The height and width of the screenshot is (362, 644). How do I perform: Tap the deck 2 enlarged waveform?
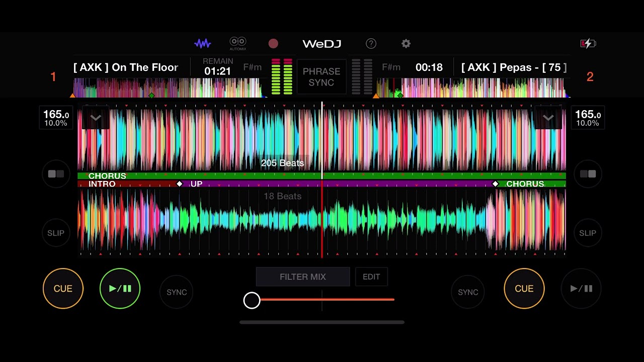coord(322,220)
